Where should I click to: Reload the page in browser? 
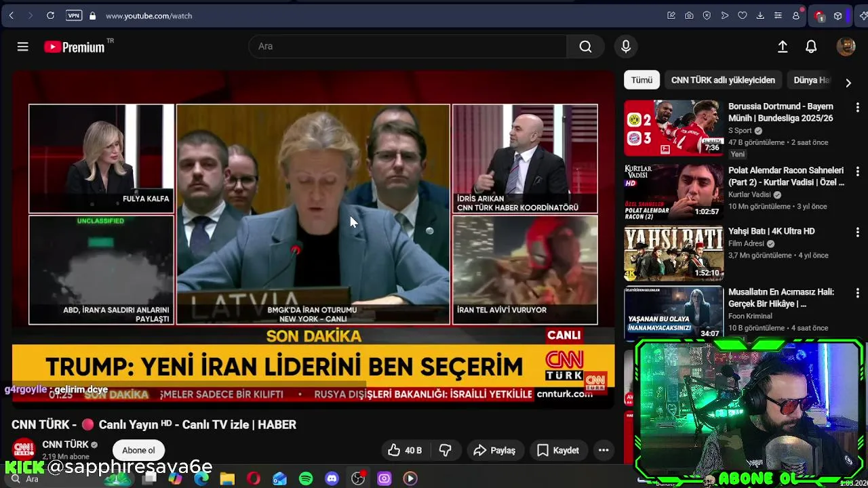tap(50, 16)
